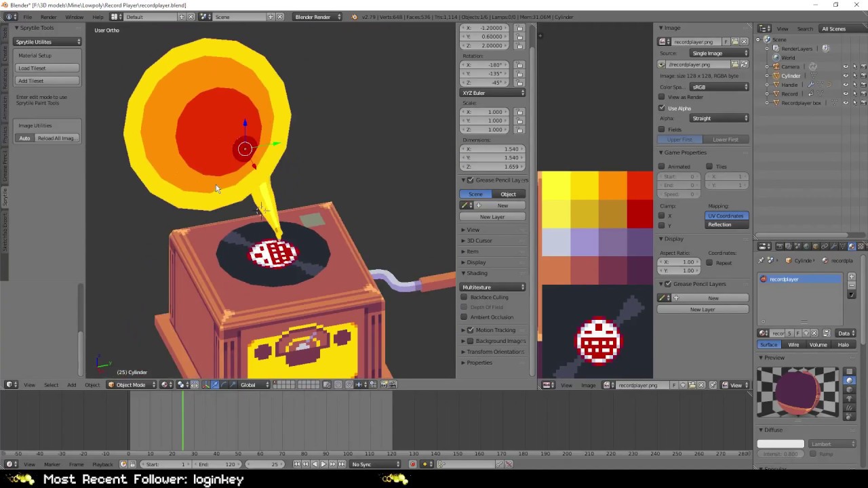Click open-file icon beside recordplayer.png name
The width and height of the screenshot is (868, 488).
(734, 42)
